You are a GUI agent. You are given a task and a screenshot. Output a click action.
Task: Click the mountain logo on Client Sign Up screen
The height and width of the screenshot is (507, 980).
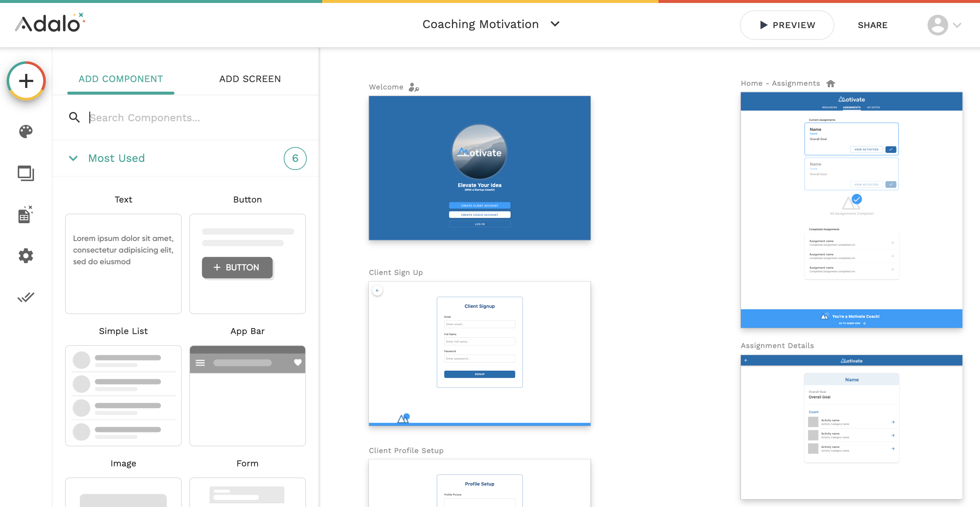click(404, 418)
